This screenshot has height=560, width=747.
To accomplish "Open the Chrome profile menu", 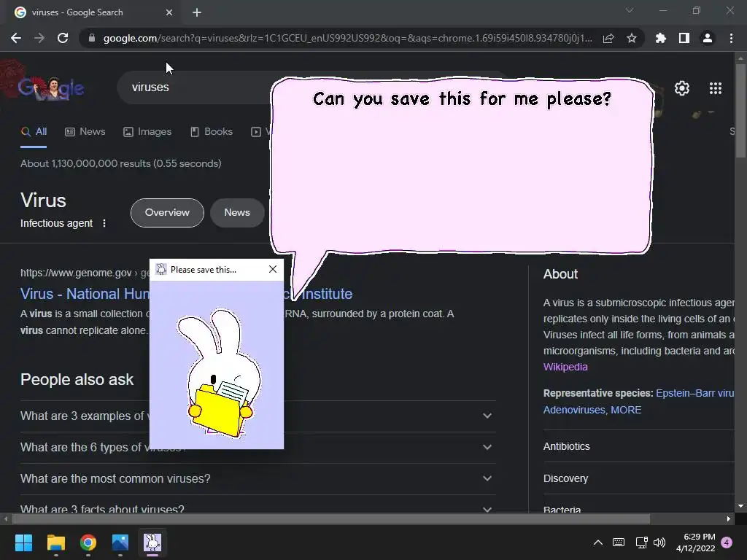I will 708,38.
